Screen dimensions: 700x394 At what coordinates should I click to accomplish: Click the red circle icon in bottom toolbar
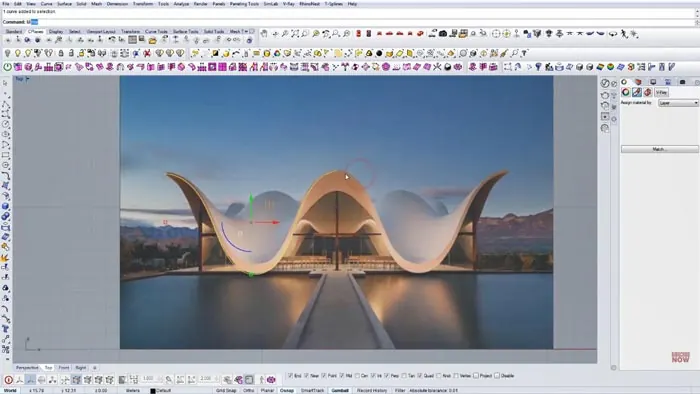[x=8, y=380]
